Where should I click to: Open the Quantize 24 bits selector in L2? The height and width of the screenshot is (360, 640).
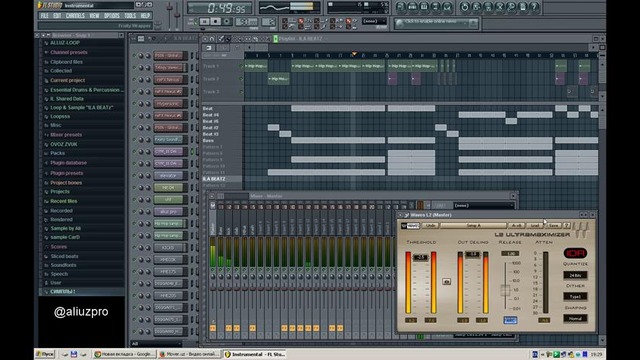pos(575,276)
